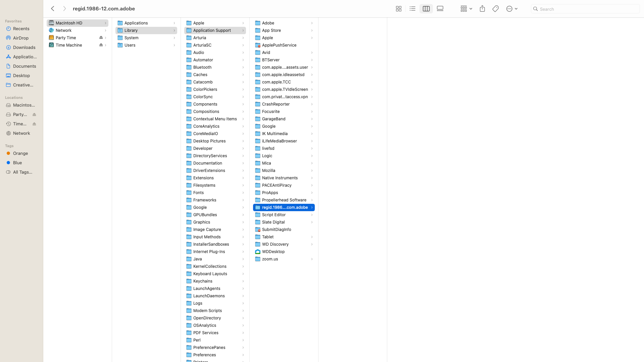The height and width of the screenshot is (362, 644).
Task: Expand the Library folder chevron
Action: tap(174, 31)
